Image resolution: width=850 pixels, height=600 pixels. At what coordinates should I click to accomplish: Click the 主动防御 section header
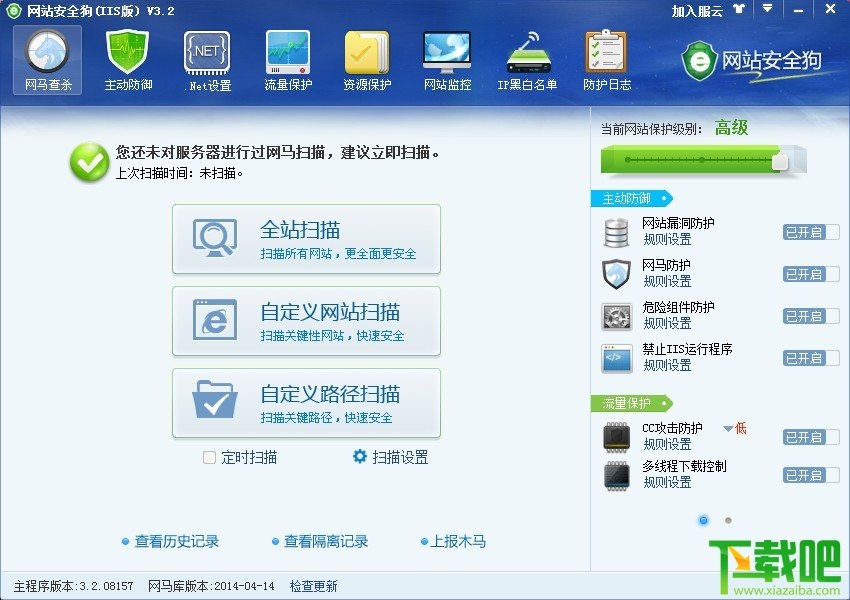[632, 198]
